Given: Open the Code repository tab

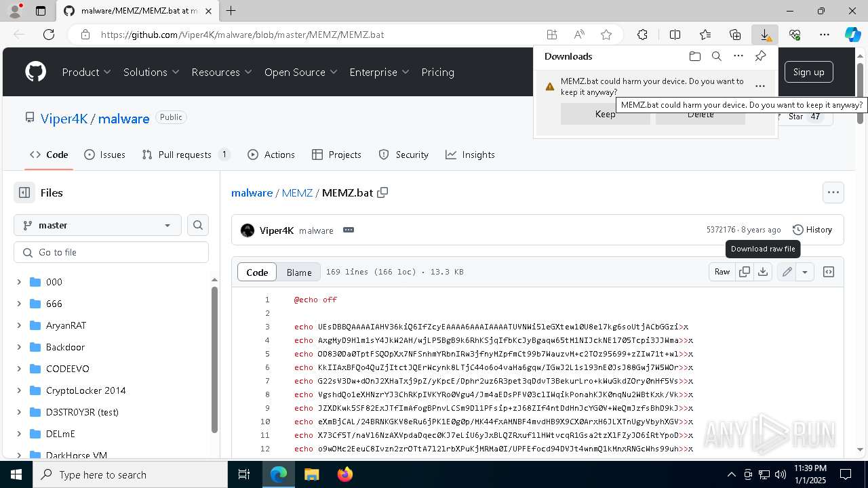Looking at the screenshot, I should pyautogui.click(x=49, y=155).
